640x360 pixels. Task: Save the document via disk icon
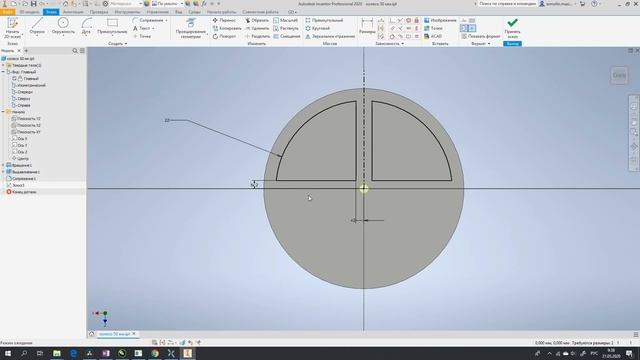[x=33, y=4]
